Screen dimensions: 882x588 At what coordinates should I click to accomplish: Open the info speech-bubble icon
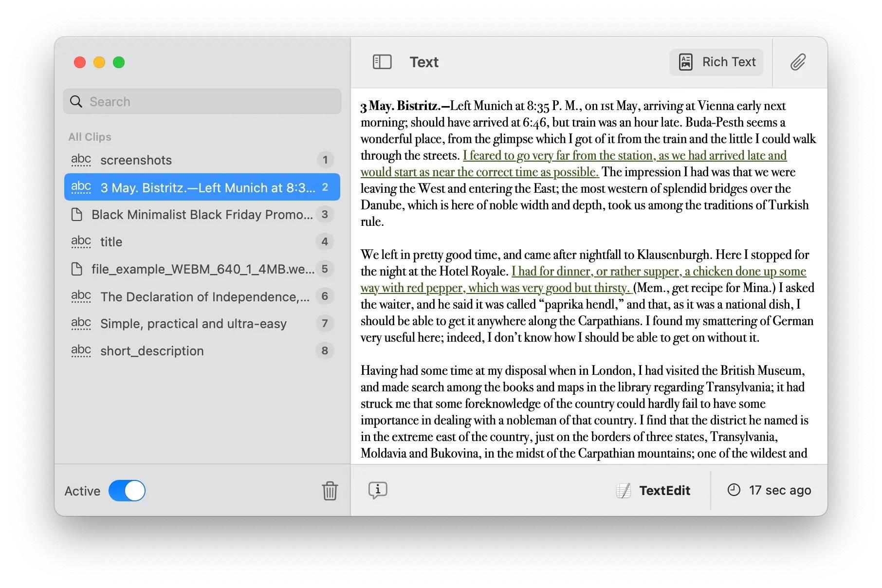[378, 490]
